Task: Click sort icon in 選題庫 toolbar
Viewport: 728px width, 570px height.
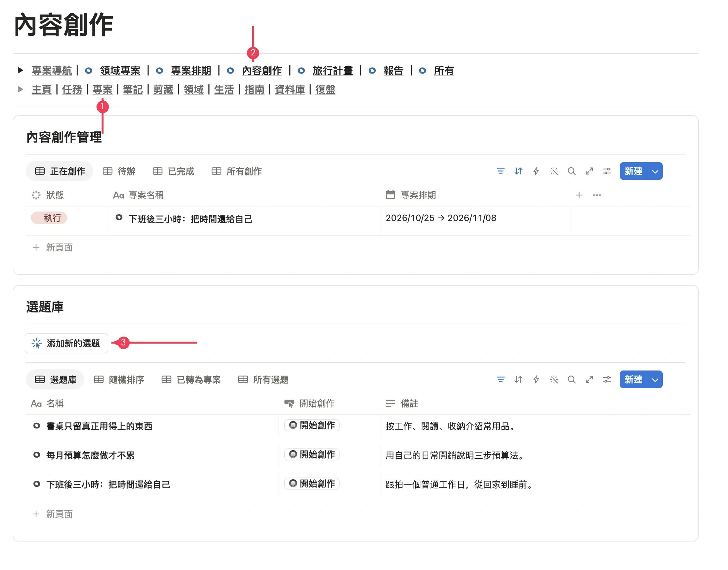Action: pos(518,379)
